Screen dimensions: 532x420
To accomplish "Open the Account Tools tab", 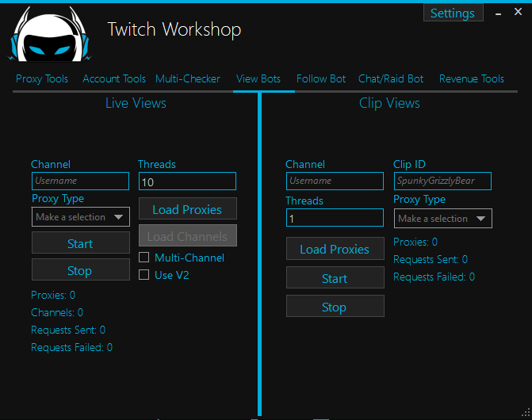I will 114,78.
